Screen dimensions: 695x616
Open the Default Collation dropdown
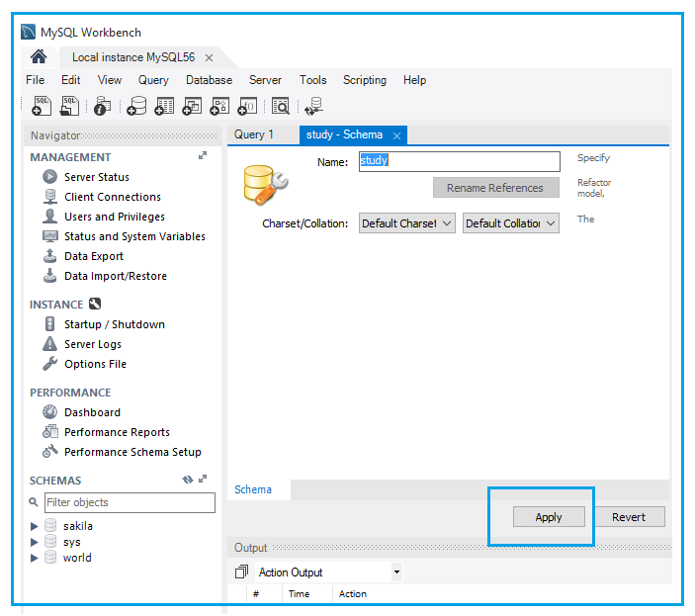[x=510, y=223]
